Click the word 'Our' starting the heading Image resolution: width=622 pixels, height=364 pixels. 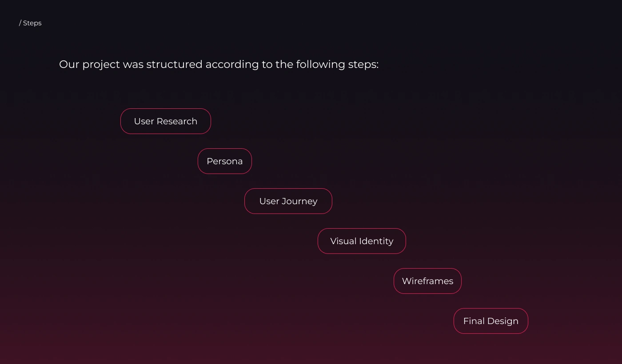(69, 64)
